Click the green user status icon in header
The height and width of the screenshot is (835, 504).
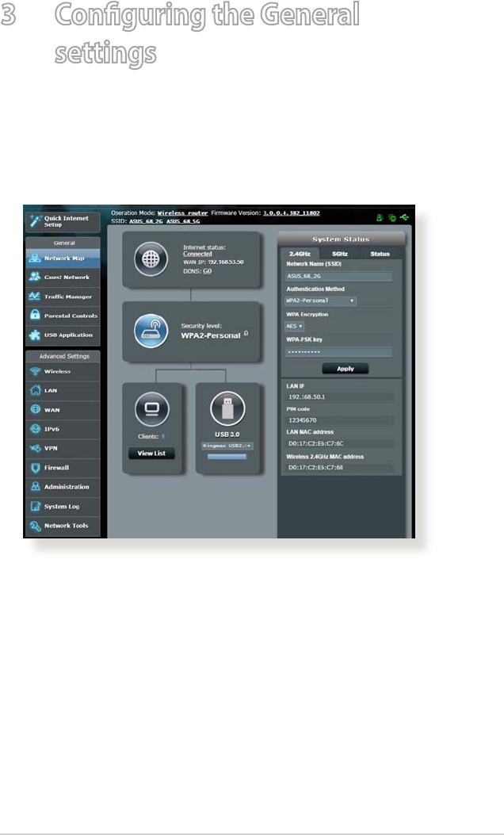[380, 217]
